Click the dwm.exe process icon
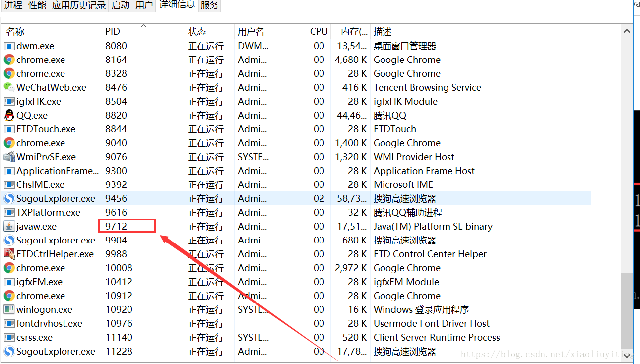 pos(9,46)
